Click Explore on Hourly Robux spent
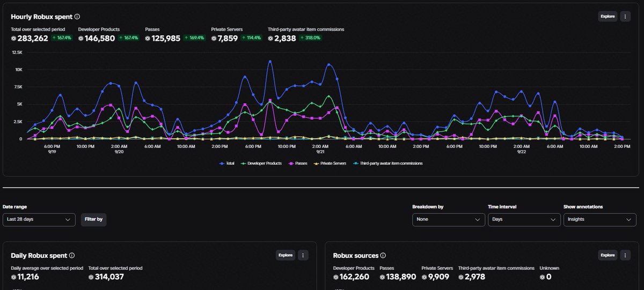The width and height of the screenshot is (644, 290). (608, 16)
